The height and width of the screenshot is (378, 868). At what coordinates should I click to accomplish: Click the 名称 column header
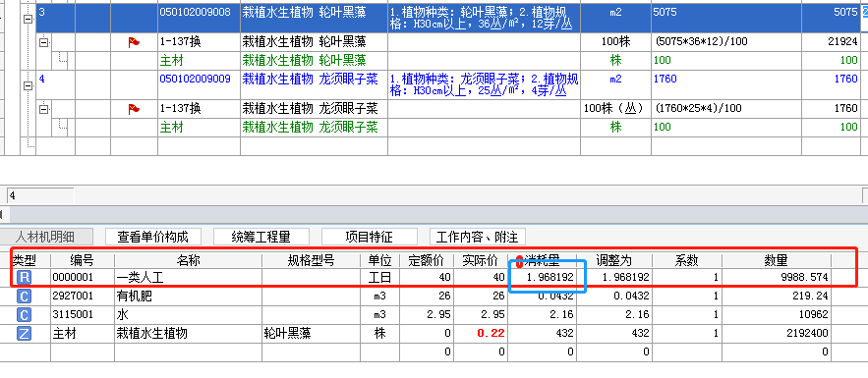(x=188, y=260)
